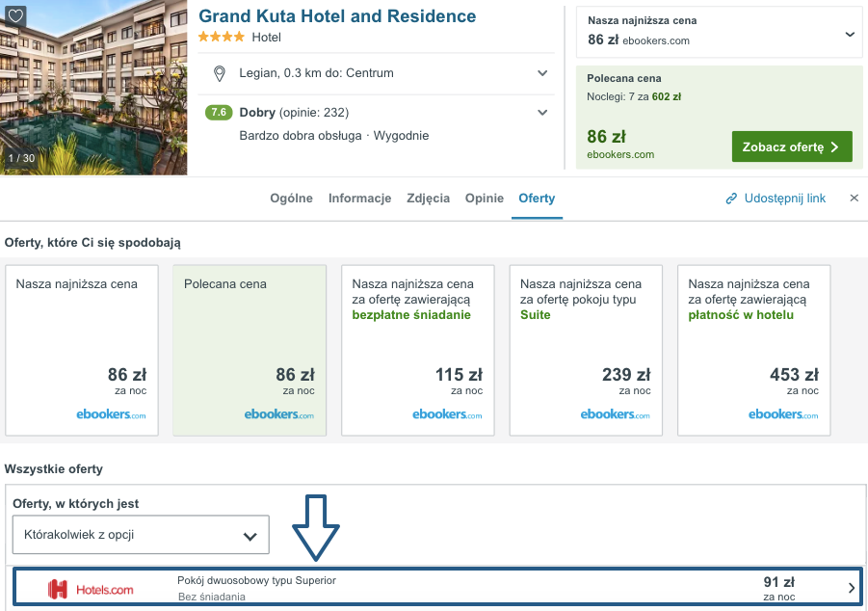Screen dimensions: 868x611
Task: Select the płatność w hotelu 453 zł card
Action: coord(754,350)
